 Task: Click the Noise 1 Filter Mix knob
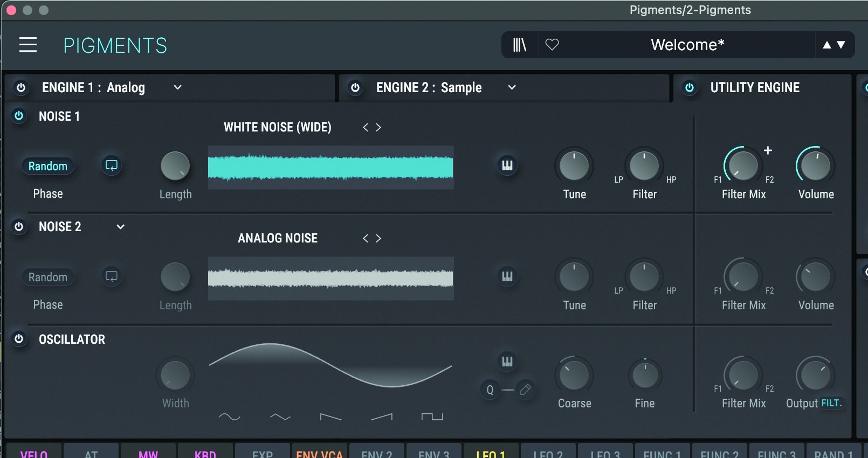coord(743,166)
